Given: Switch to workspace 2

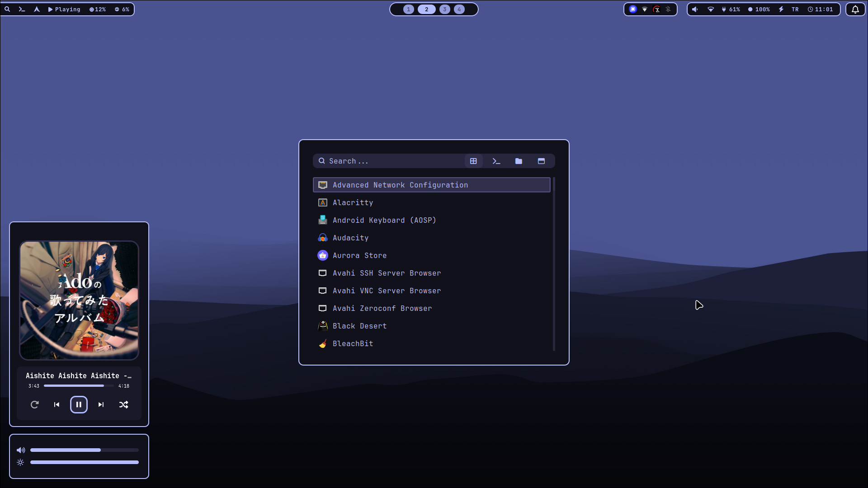Looking at the screenshot, I should [426, 9].
